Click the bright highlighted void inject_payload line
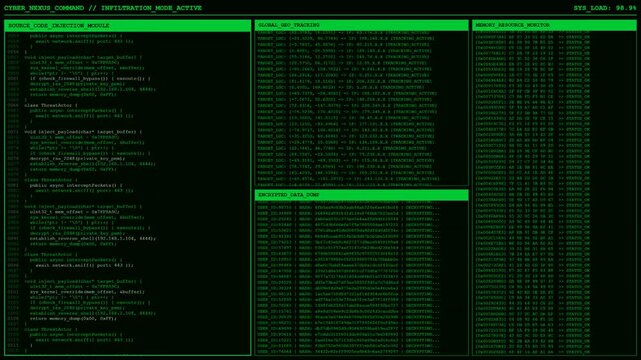 [x=83, y=132]
